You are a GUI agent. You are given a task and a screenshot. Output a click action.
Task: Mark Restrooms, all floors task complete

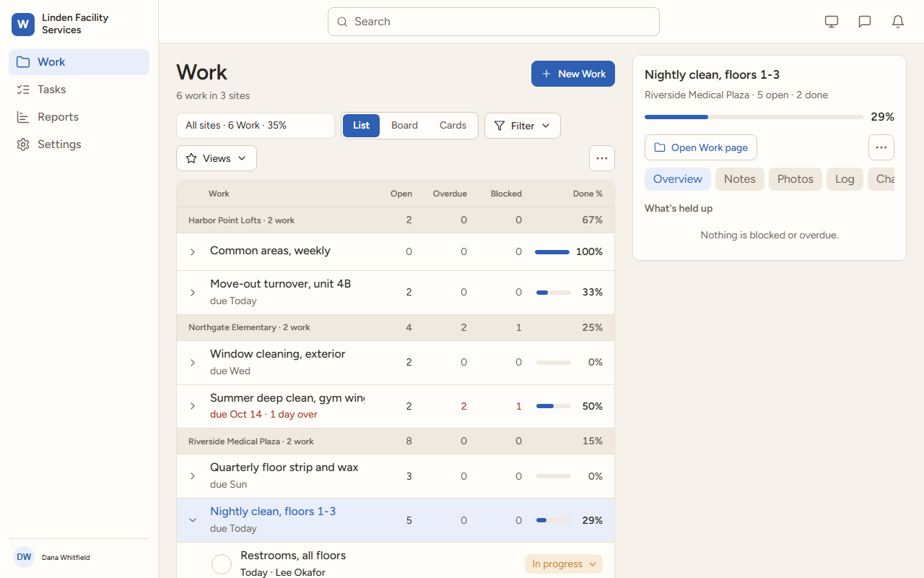click(222, 564)
